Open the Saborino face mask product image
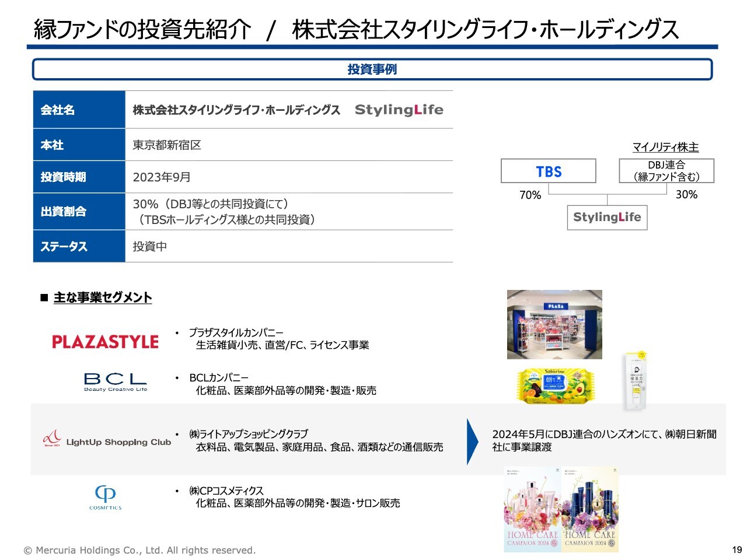 555,386
